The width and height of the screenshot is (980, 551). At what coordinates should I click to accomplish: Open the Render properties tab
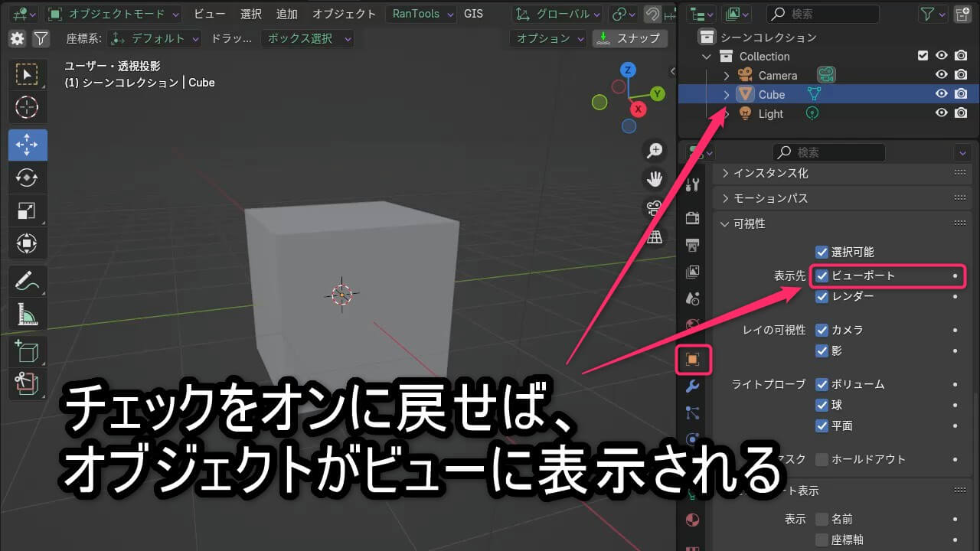693,218
